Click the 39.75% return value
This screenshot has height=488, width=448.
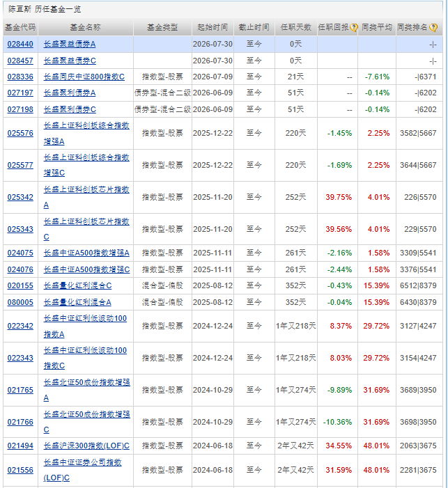(x=339, y=197)
